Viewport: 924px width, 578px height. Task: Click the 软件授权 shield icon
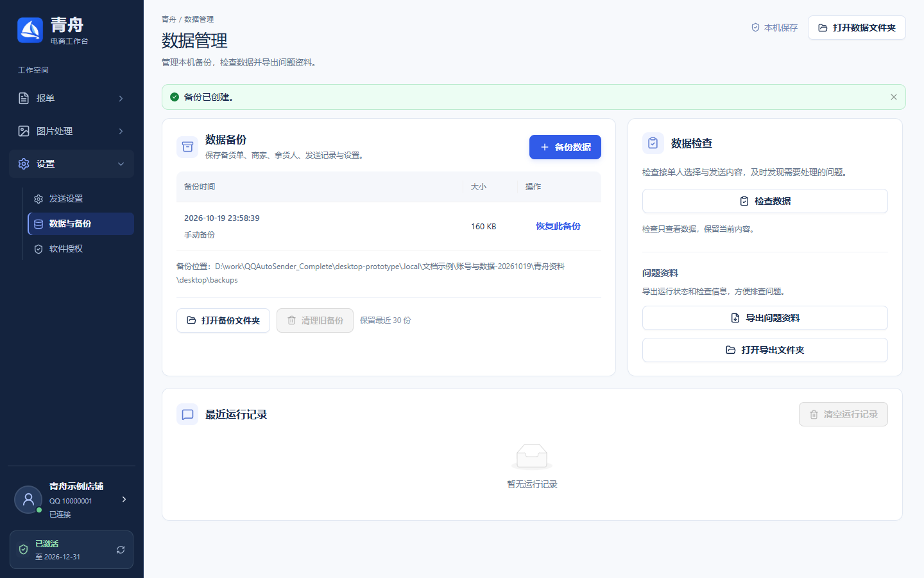click(38, 249)
